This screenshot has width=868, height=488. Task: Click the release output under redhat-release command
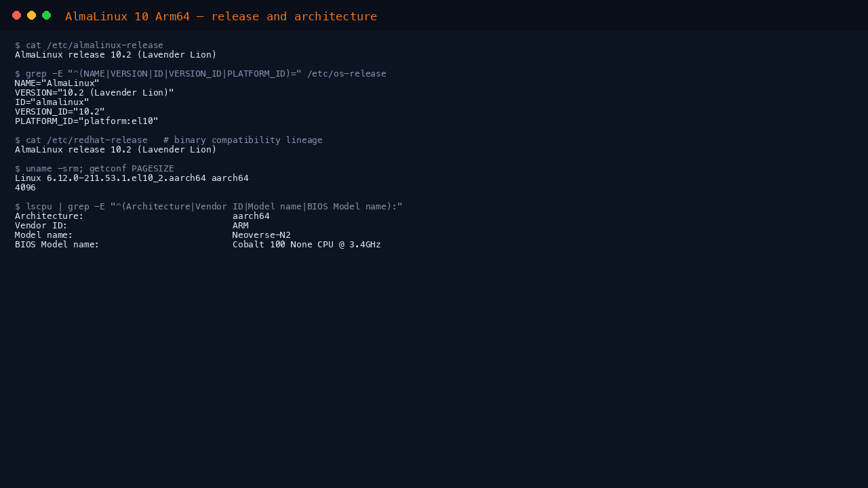(116, 150)
